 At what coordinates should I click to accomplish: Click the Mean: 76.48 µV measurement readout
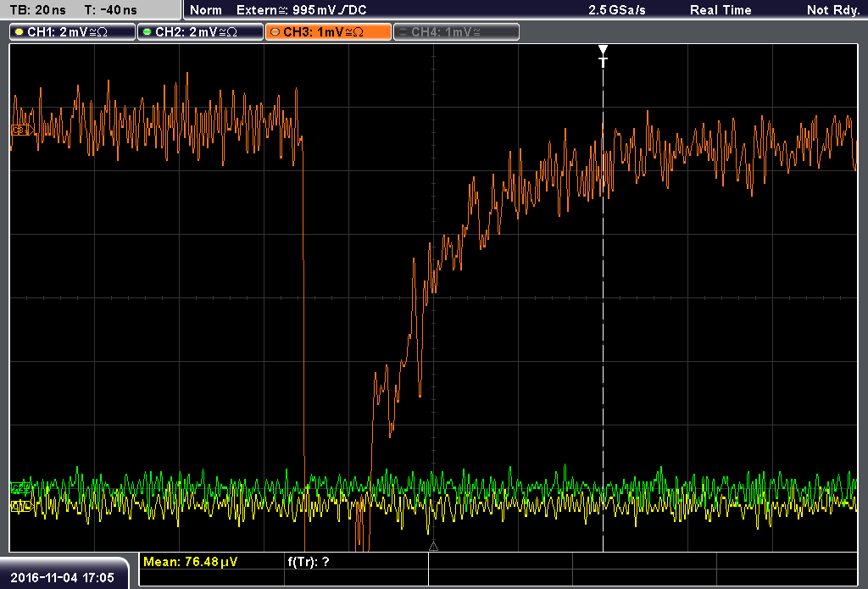(x=190, y=562)
